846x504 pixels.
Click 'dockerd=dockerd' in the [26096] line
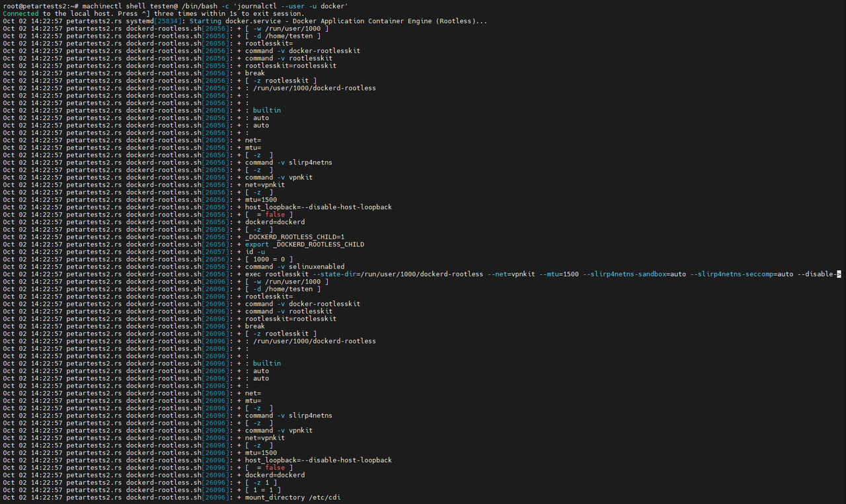point(275,475)
